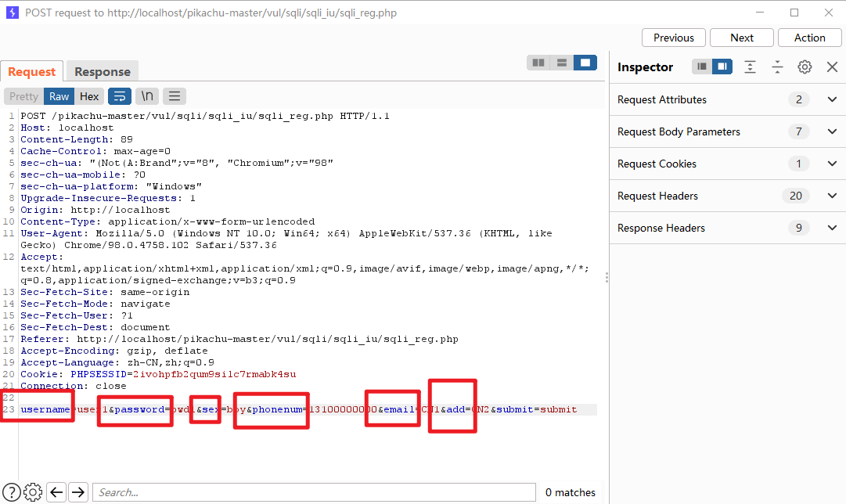
Task: Expand Request Attributes section
Action: [832, 99]
